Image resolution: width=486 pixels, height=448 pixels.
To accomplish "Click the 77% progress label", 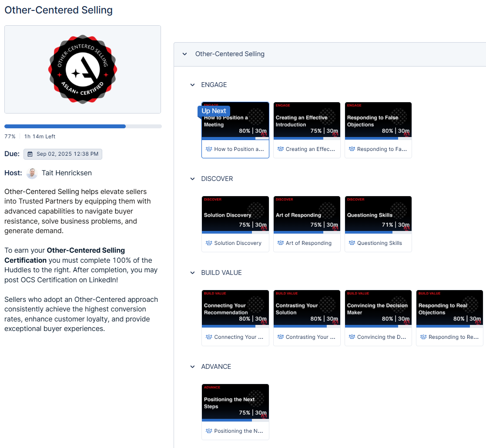I will [x=10, y=136].
